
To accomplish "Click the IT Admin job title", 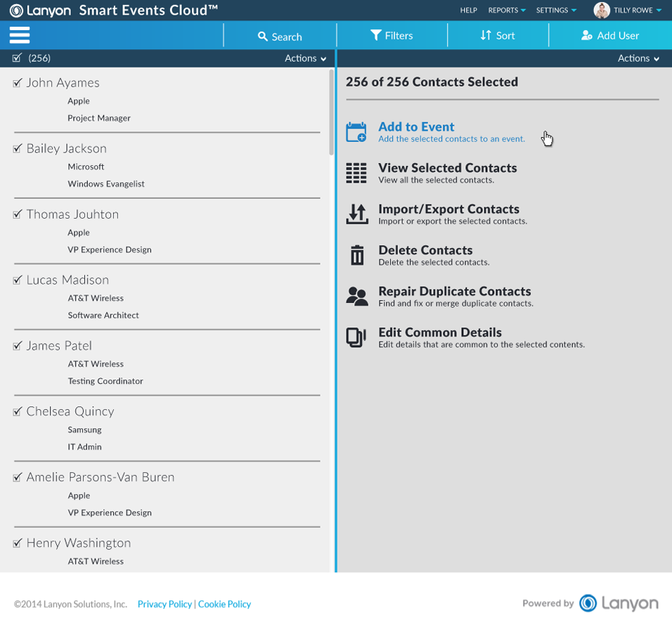I will 84,447.
